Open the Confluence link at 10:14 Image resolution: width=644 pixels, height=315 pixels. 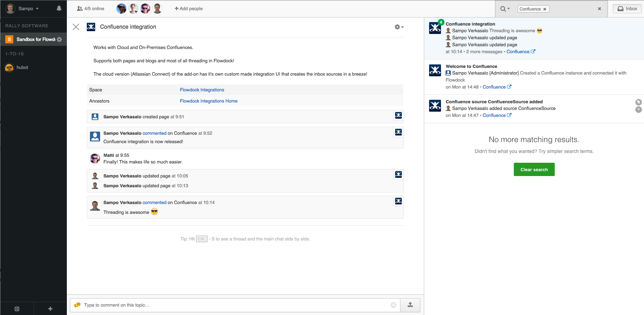(x=521, y=52)
